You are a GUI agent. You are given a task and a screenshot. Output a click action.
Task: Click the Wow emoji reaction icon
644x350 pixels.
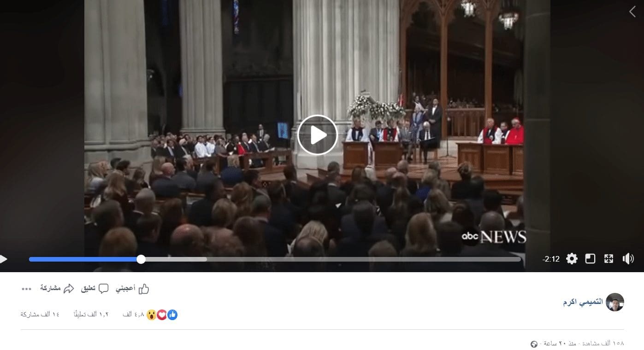click(152, 315)
